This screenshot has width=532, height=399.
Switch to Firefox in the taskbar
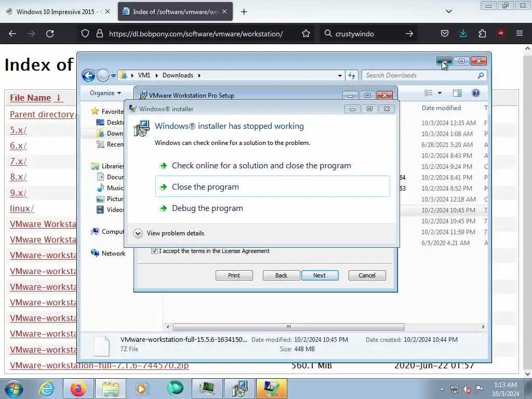78,389
